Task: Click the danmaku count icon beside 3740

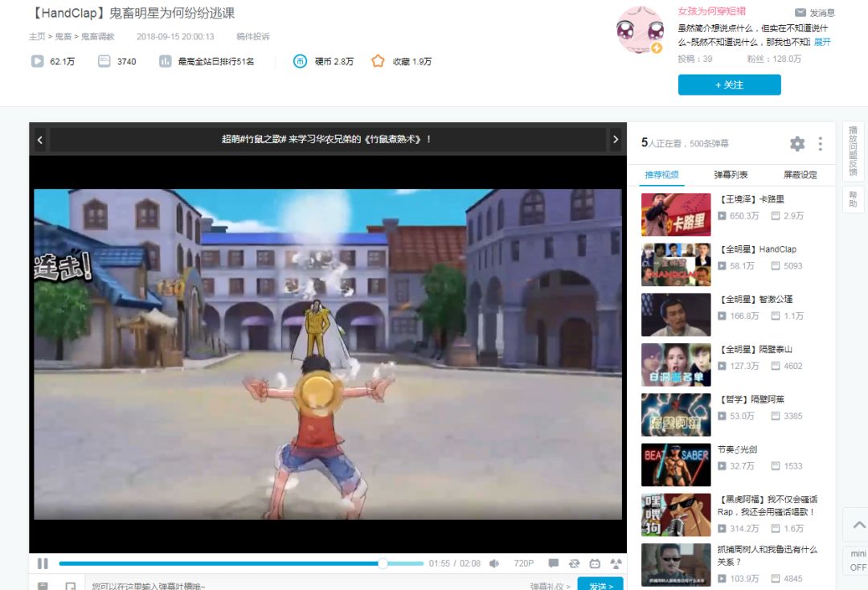Action: [104, 61]
